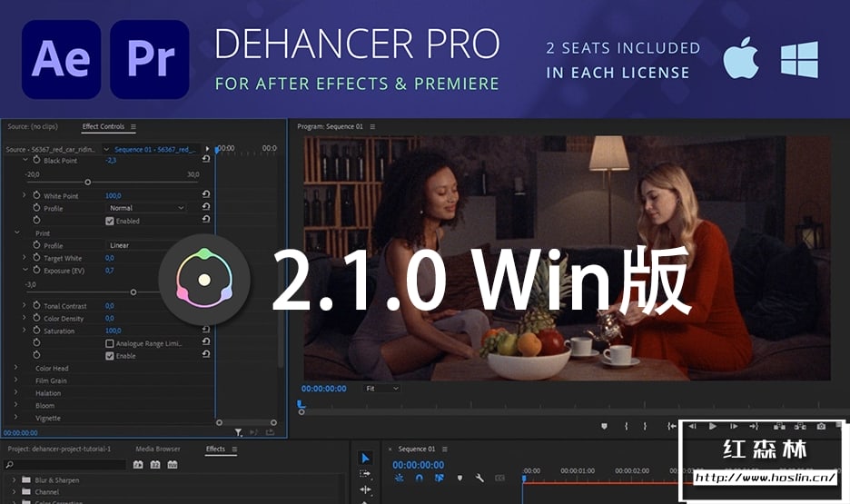Screen dimensions: 850x504
Task: Expand the Bloom section
Action: 15,405
